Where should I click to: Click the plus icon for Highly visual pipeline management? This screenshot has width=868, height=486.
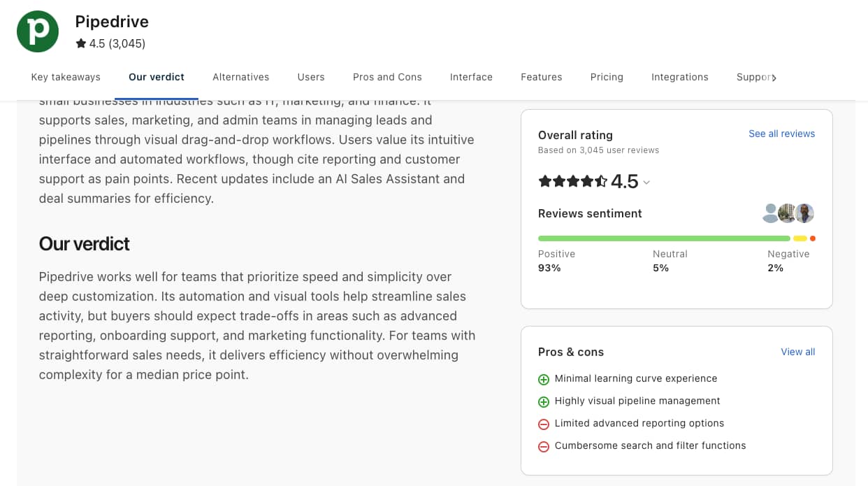point(544,401)
